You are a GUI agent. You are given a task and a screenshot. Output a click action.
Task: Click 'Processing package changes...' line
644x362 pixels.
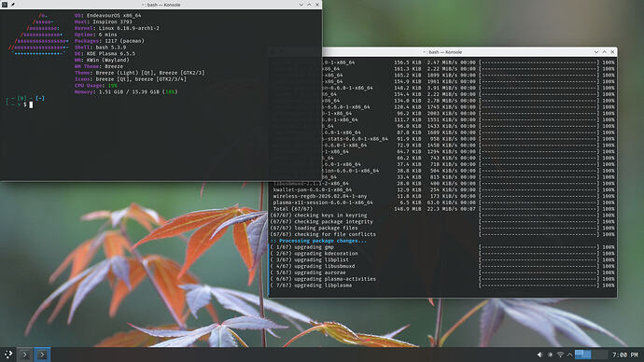[318, 241]
